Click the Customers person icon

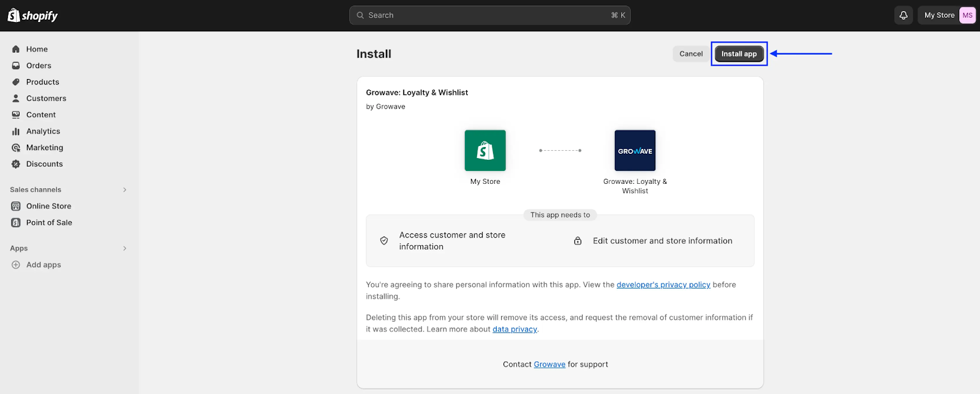point(16,98)
